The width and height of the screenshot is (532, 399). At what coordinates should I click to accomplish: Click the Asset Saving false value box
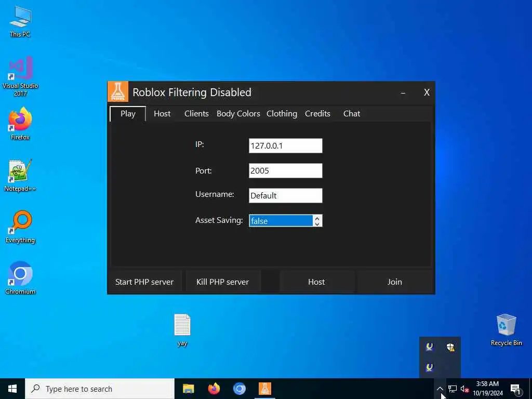pos(281,221)
